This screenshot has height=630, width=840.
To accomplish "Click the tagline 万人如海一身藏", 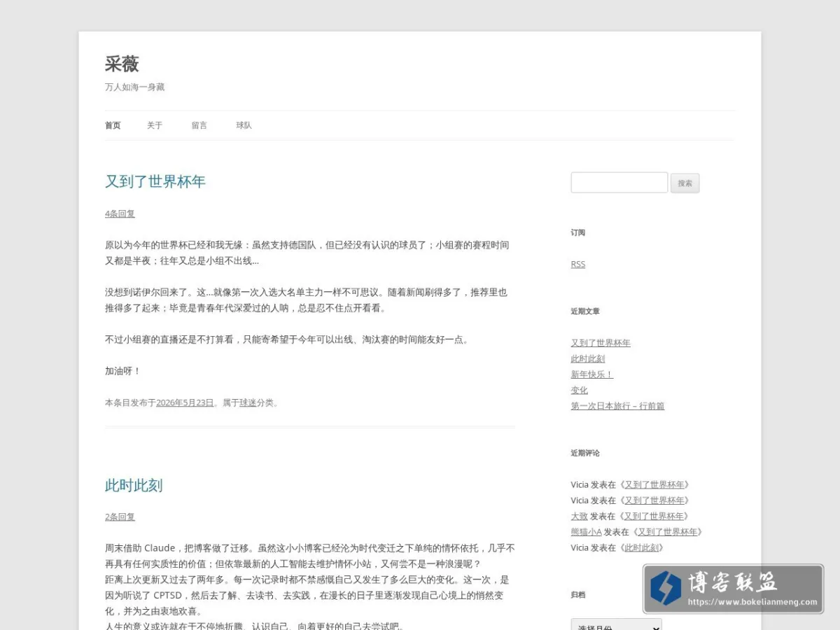I will 135,87.
